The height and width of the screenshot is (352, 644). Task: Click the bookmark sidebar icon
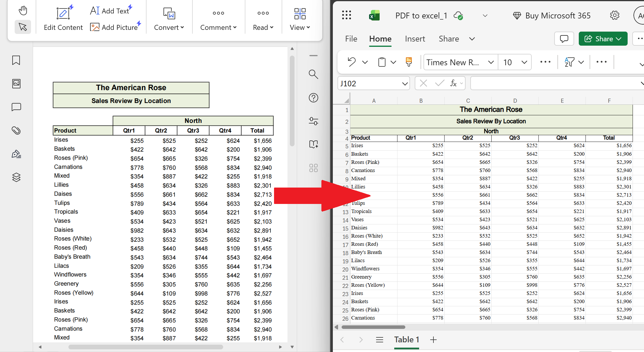pyautogui.click(x=16, y=60)
